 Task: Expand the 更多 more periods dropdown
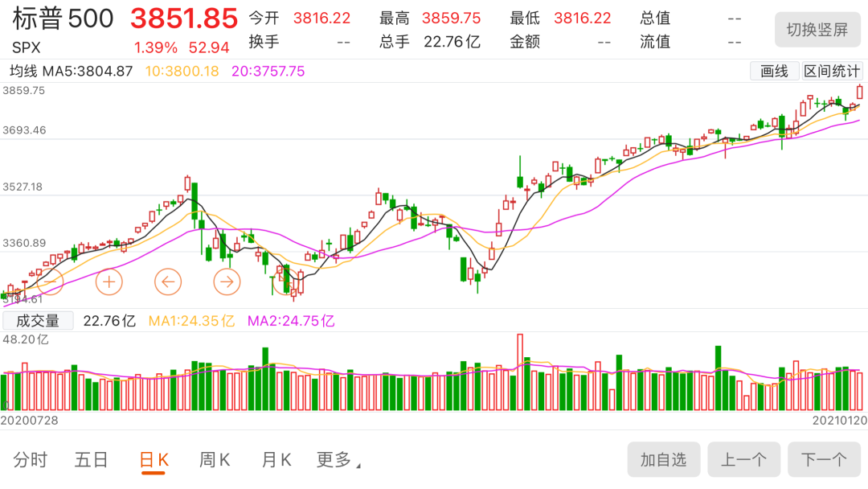(x=338, y=460)
